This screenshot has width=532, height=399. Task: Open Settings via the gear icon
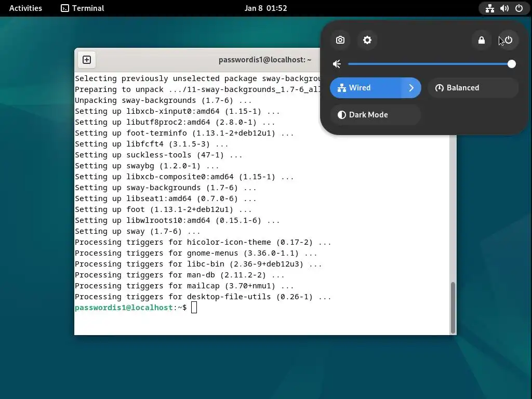tap(367, 40)
